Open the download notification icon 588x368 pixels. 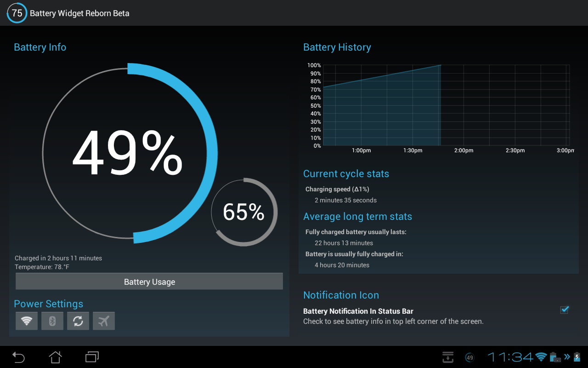(x=448, y=357)
